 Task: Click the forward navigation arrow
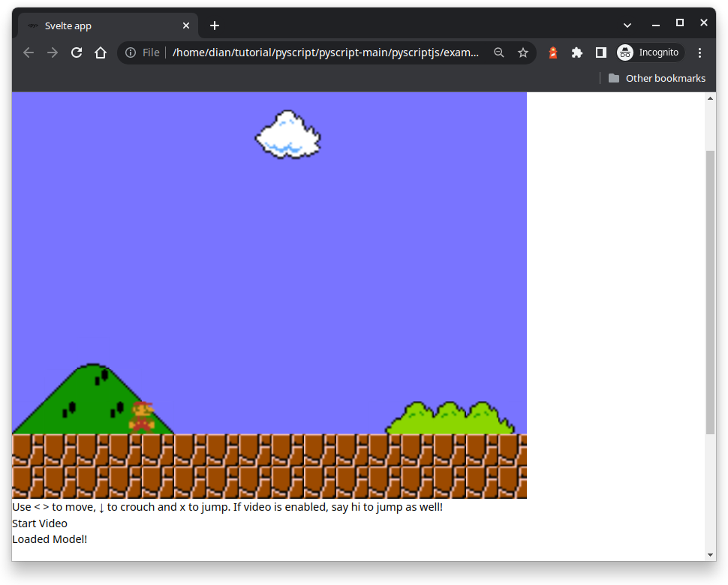[52, 52]
